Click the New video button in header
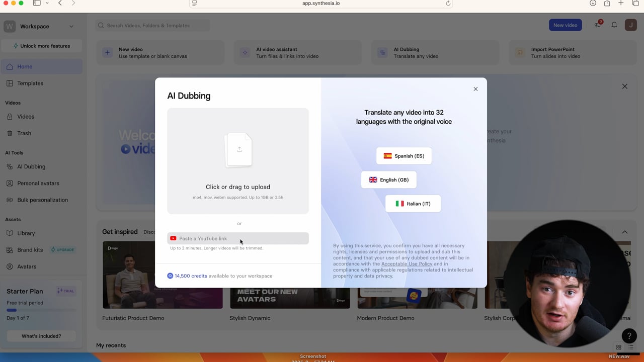 click(x=565, y=25)
